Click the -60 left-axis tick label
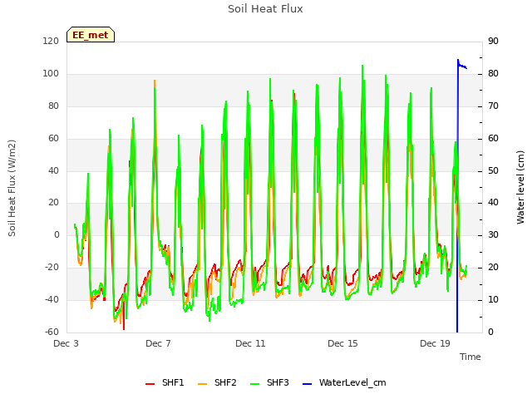Image resolution: width=532 pixels, height=399 pixels. pyautogui.click(x=52, y=332)
